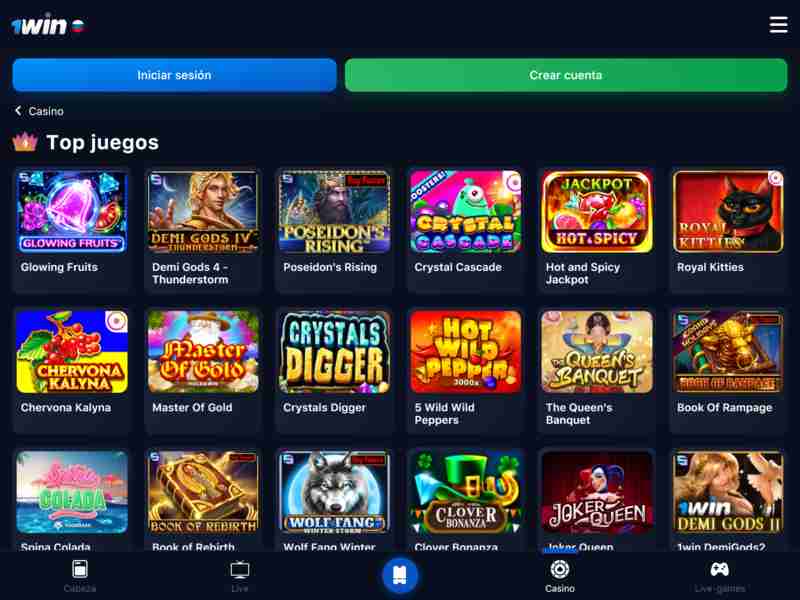The image size is (800, 600).
Task: Click the crown icon beside Top juegos
Action: (26, 142)
